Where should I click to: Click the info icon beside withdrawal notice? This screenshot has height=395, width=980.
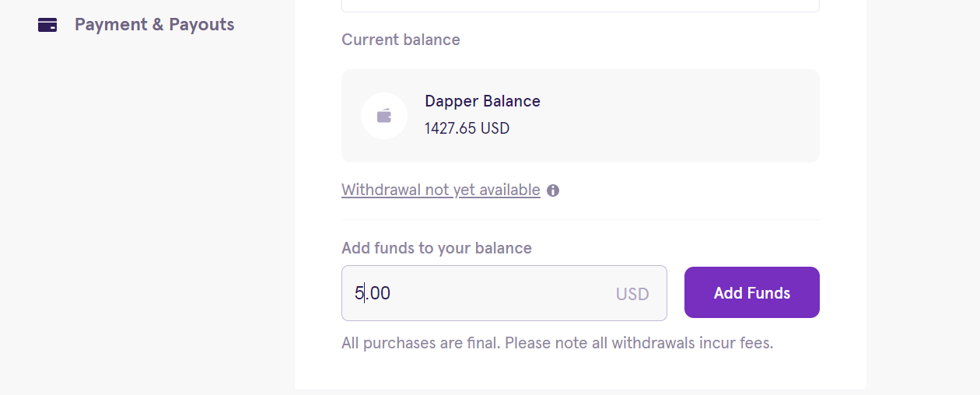coord(553,191)
